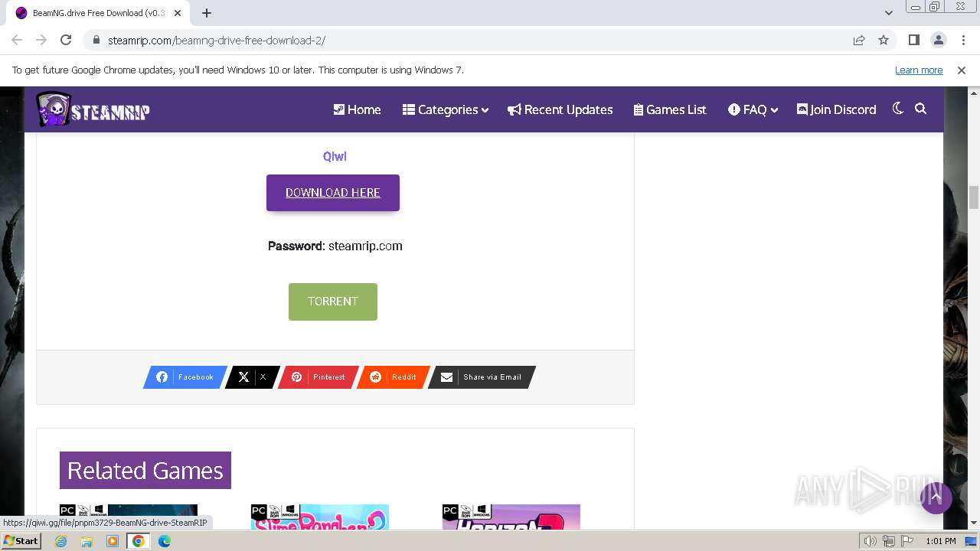Click Share via Email button
Screen dimensions: 980x551
482,377
